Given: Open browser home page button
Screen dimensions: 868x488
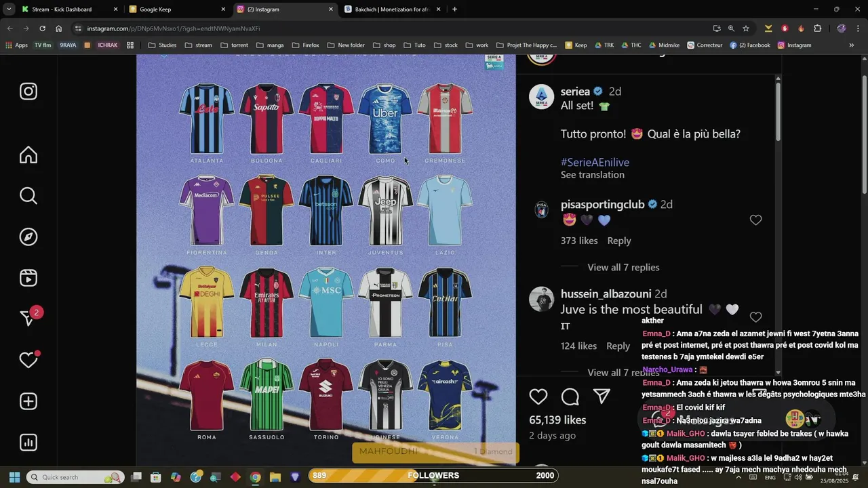Looking at the screenshot, I should (58, 28).
